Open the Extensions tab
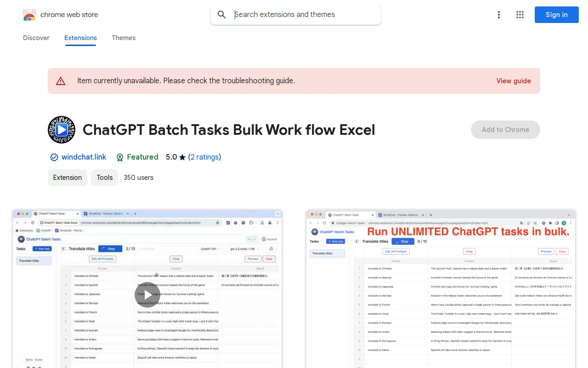This screenshot has width=588, height=368. 80,38
